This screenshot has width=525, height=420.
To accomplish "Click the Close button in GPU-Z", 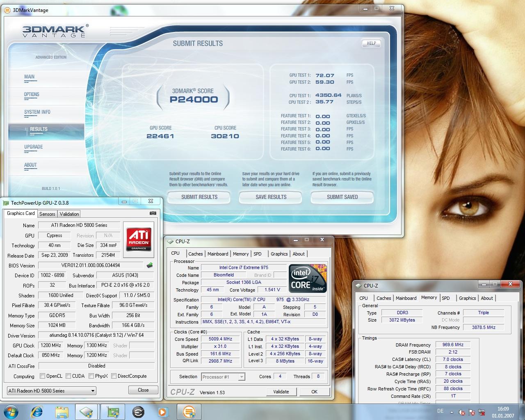I will 143,390.
